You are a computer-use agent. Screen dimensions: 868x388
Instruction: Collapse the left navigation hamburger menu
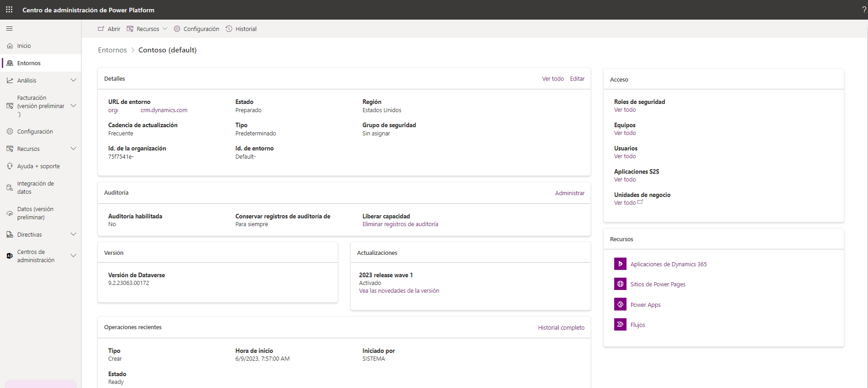pyautogui.click(x=9, y=29)
